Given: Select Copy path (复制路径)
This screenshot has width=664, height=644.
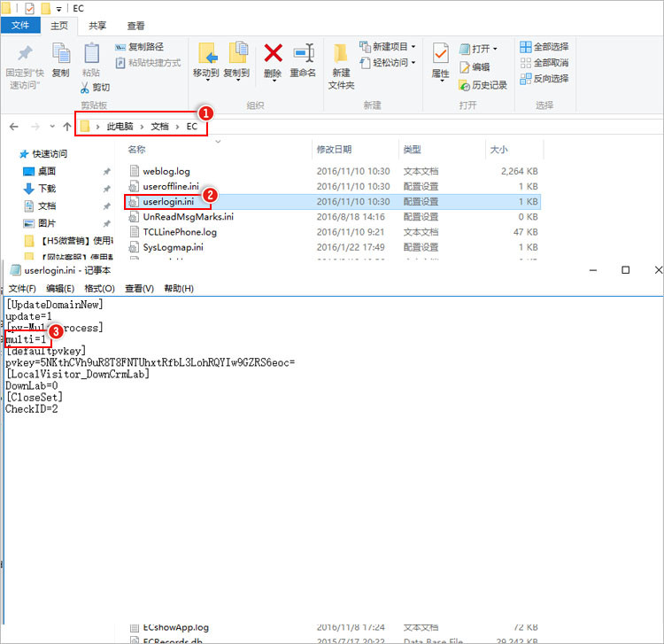Looking at the screenshot, I should pos(139,47).
